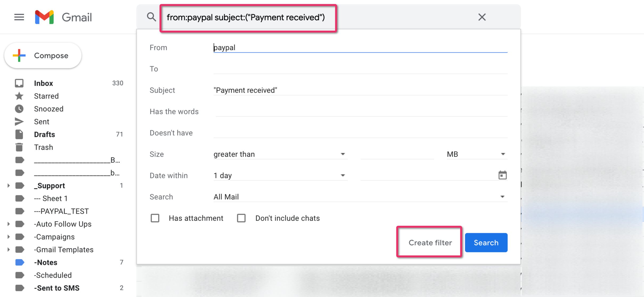644x297 pixels.
Task: Click the blue Search button
Action: tap(486, 243)
